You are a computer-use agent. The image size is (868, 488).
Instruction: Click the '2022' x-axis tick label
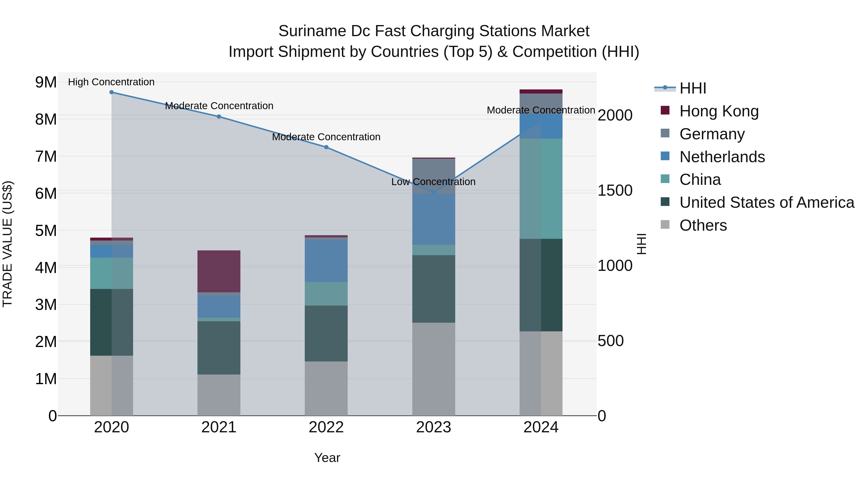[x=326, y=427]
